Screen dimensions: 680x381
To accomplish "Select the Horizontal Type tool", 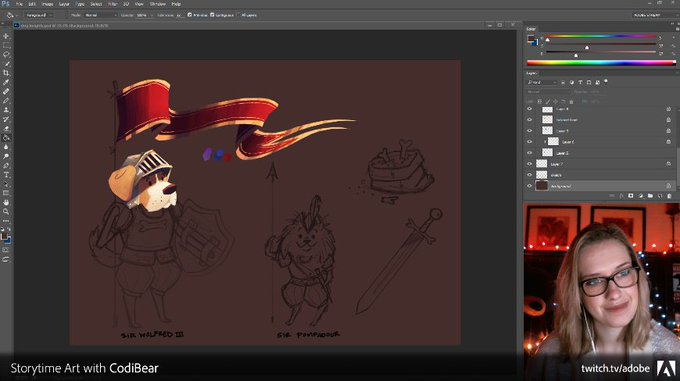I will (x=6, y=175).
